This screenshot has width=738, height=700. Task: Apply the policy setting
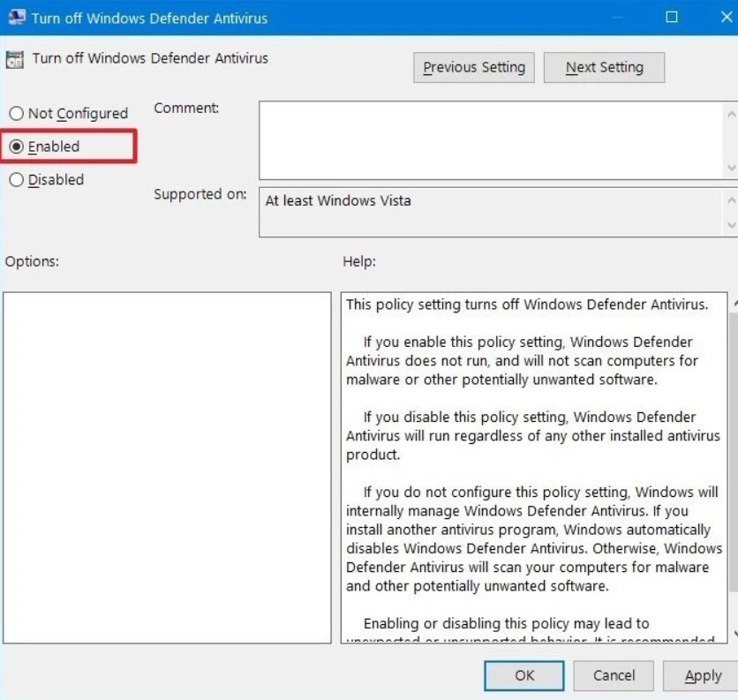(703, 675)
